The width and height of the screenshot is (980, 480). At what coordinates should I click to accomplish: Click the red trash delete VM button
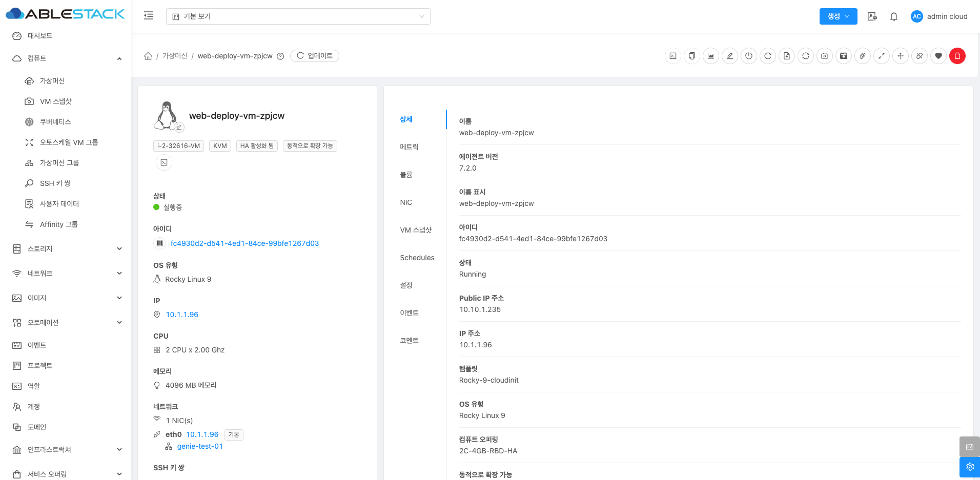pyautogui.click(x=957, y=56)
